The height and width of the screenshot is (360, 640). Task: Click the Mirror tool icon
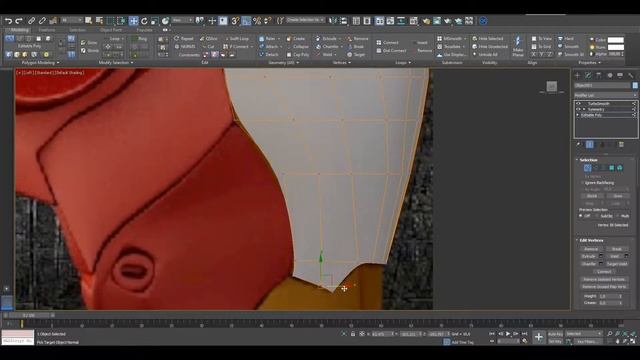333,21
